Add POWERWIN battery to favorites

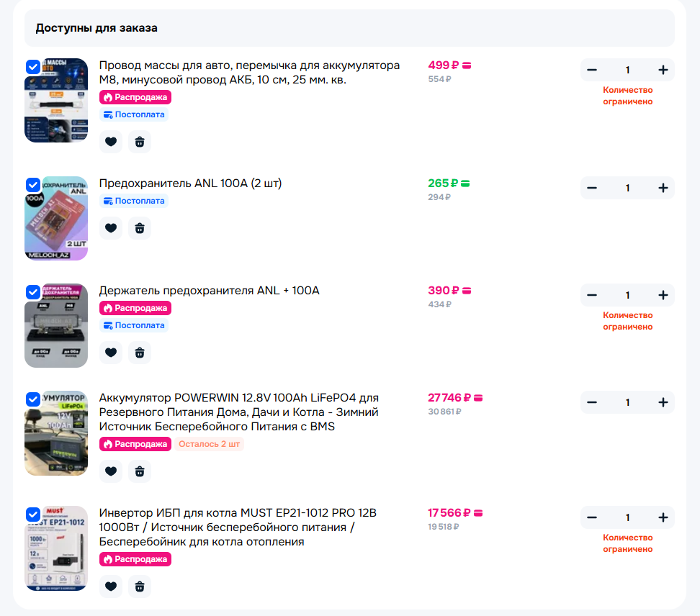111,471
